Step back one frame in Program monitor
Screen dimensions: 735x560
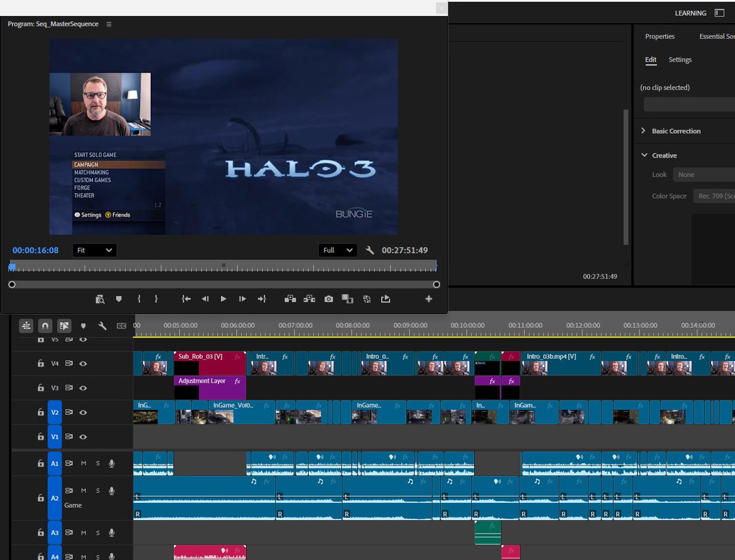(x=205, y=299)
